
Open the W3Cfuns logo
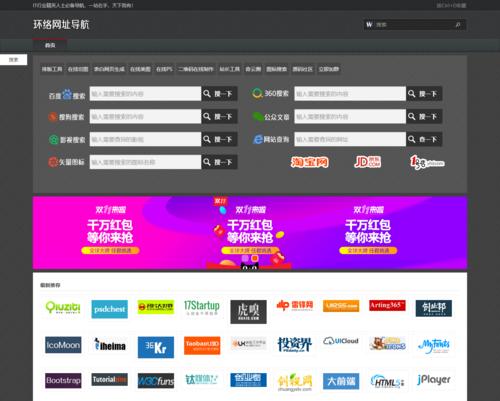[x=156, y=381]
